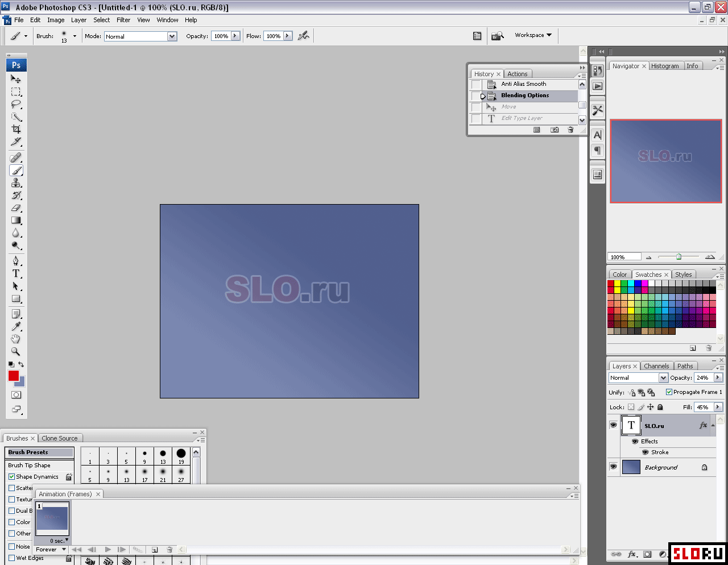Toggle Stroke effect visibility
This screenshot has width=728, height=565.
click(646, 452)
